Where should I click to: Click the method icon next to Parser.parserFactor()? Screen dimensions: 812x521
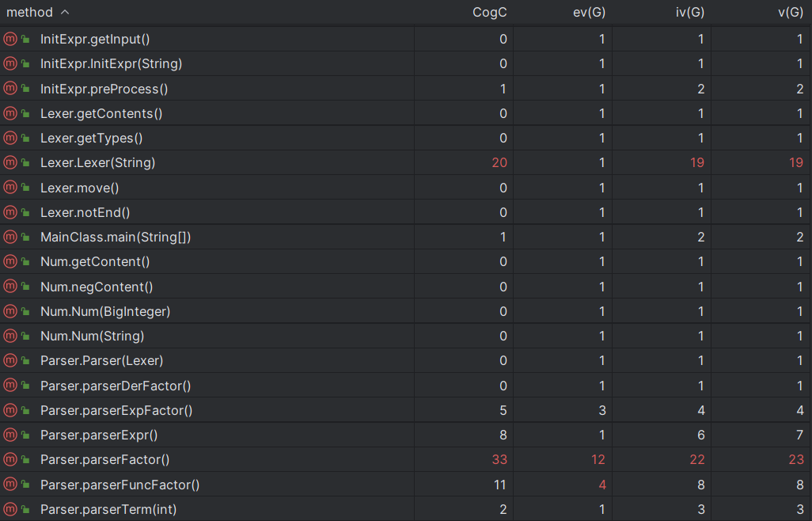pos(10,459)
